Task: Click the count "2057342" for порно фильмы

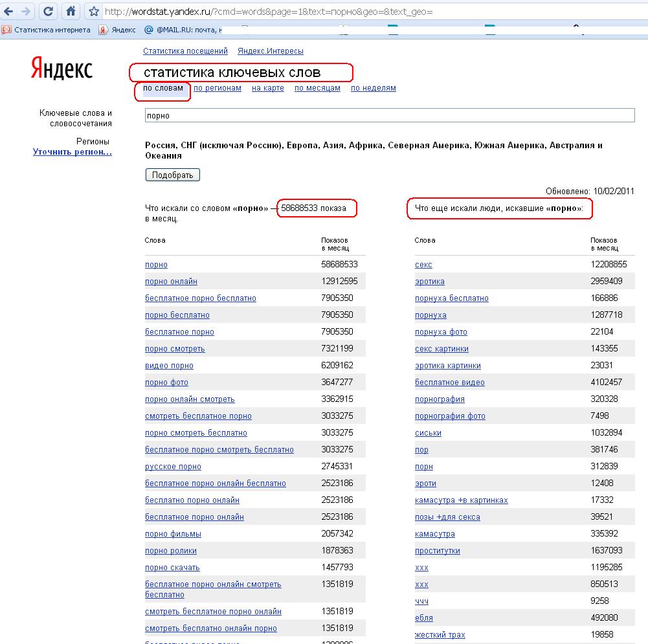Action: 337,533
